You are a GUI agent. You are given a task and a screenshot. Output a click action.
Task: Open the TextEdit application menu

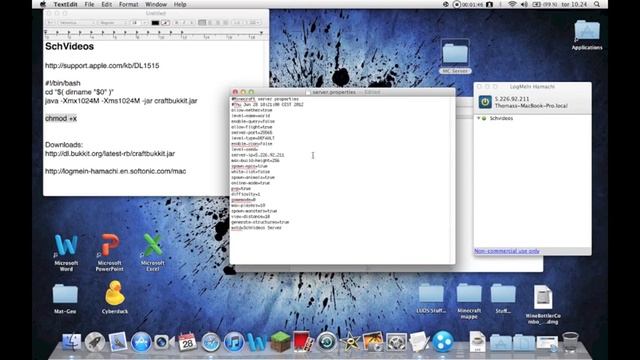[x=65, y=4]
